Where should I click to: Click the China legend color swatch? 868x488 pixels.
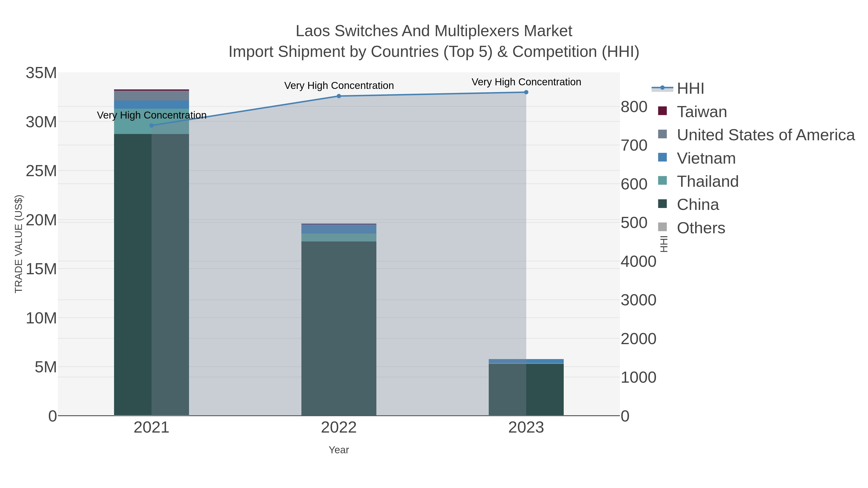click(x=662, y=204)
